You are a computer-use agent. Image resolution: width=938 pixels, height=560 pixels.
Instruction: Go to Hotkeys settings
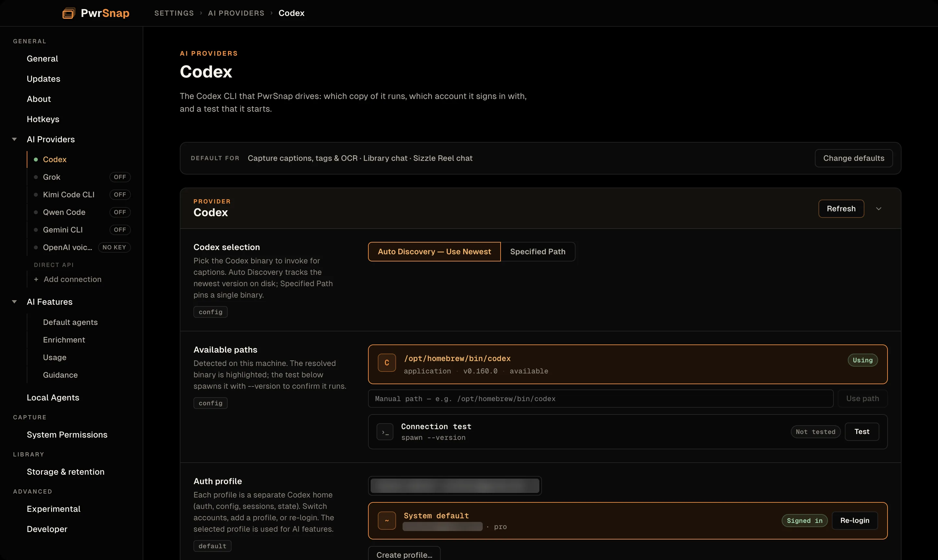(x=43, y=119)
